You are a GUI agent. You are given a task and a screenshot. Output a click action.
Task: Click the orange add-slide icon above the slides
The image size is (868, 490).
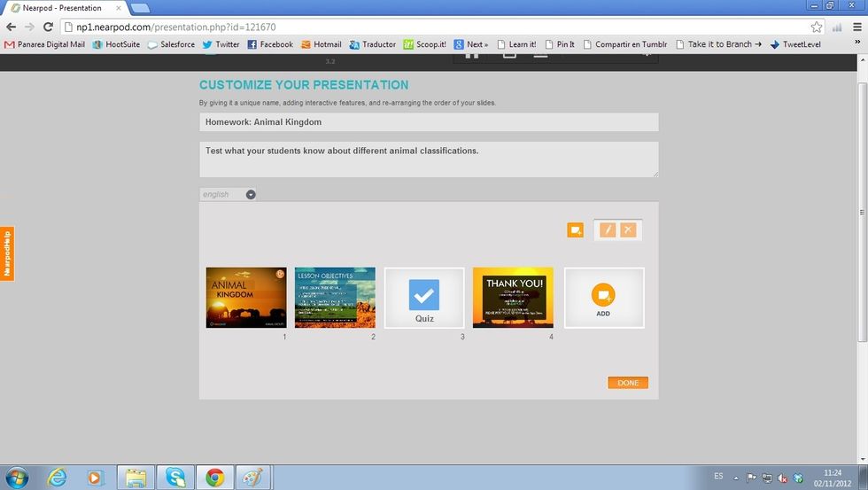click(575, 229)
